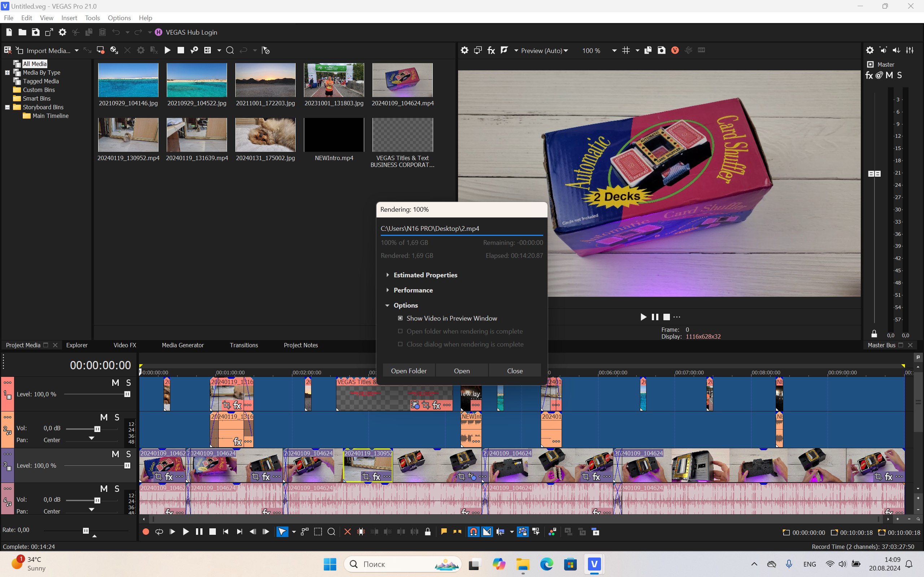The height and width of the screenshot is (577, 924).
Task: Select 20240109_104624.mp4 thumbnail in media bin
Action: click(402, 80)
